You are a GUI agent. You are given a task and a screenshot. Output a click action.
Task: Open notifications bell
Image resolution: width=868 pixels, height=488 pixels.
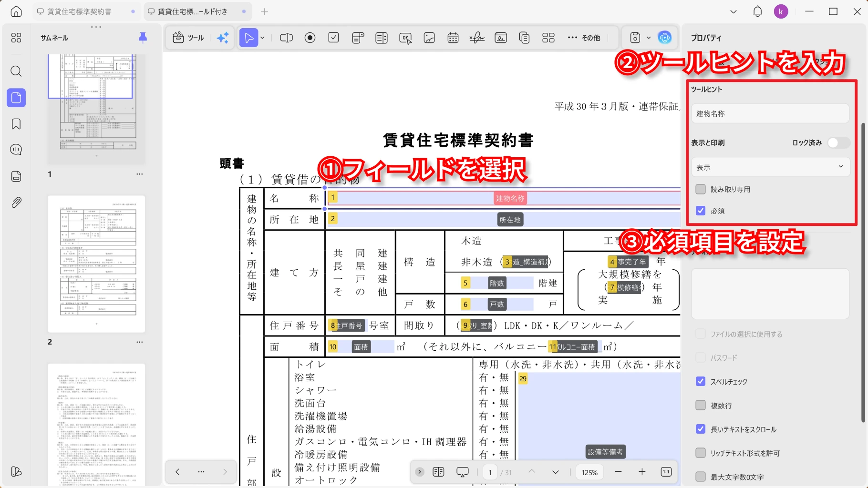pos(757,11)
